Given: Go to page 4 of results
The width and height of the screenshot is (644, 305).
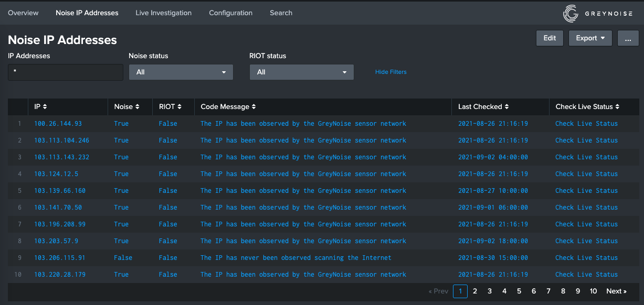Looking at the screenshot, I should pos(504,291).
